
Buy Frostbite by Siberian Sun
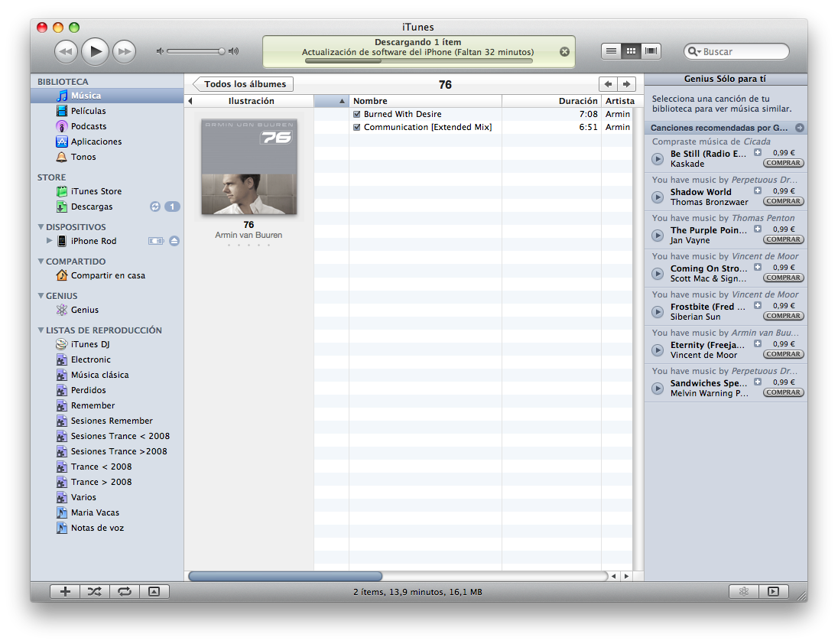[784, 316]
